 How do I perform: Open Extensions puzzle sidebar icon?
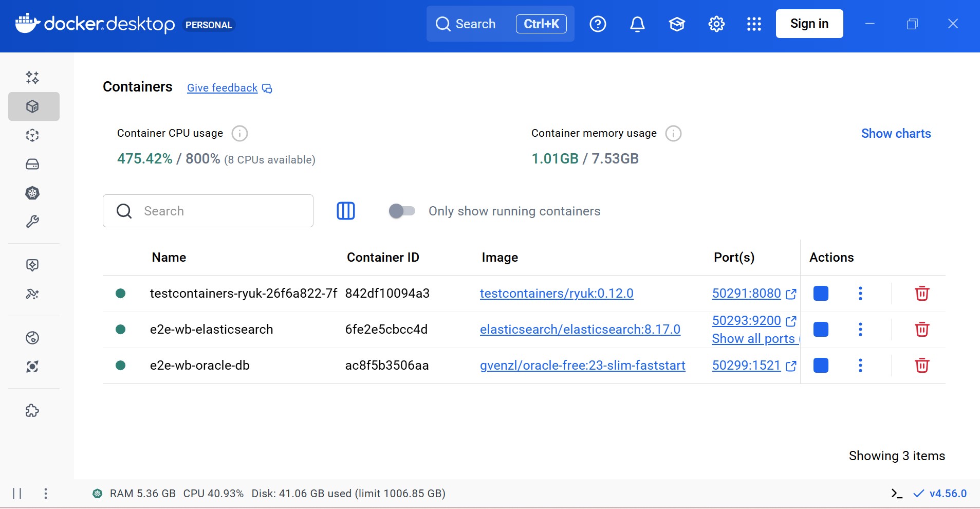[x=32, y=410]
